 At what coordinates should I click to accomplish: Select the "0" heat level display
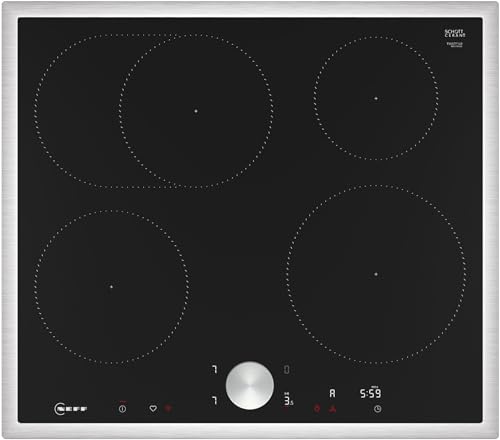[x=287, y=369]
